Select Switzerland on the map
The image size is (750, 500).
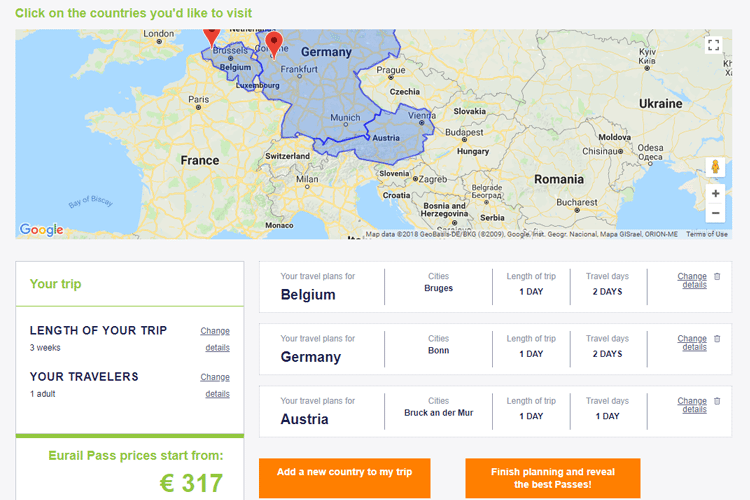pyautogui.click(x=287, y=156)
